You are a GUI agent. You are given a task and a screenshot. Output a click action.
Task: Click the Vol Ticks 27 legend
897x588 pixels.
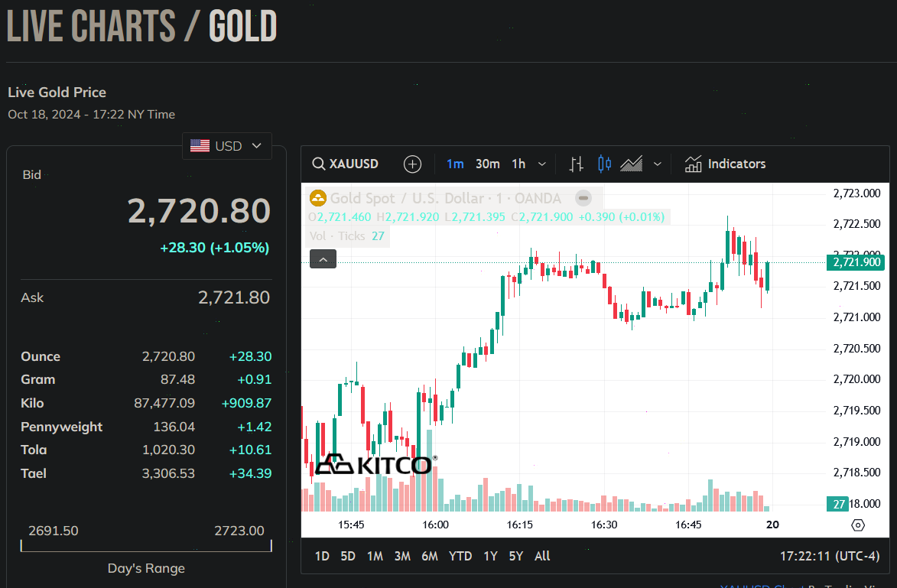[x=346, y=236]
